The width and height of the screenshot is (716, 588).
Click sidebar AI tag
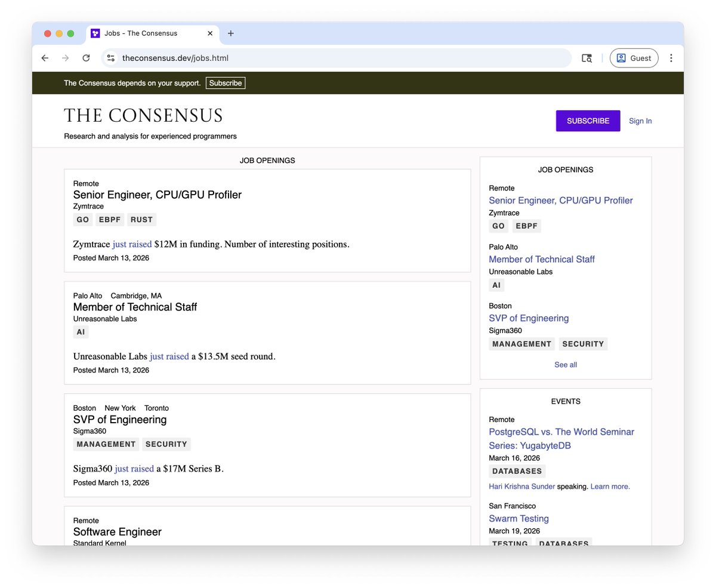(x=496, y=285)
